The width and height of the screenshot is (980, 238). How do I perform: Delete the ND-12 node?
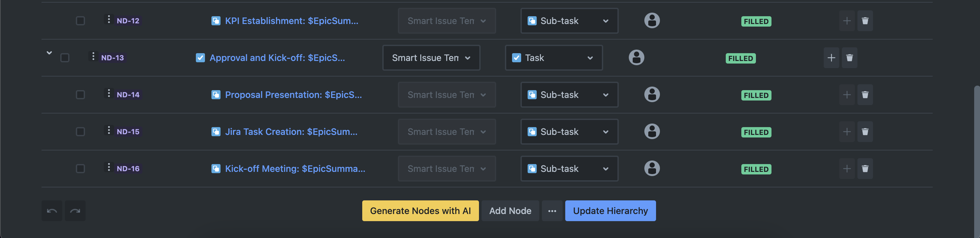click(865, 20)
